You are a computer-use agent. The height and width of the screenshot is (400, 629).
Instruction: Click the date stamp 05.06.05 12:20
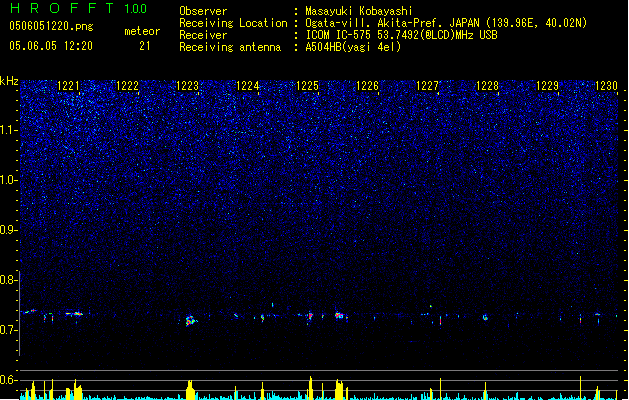51,46
